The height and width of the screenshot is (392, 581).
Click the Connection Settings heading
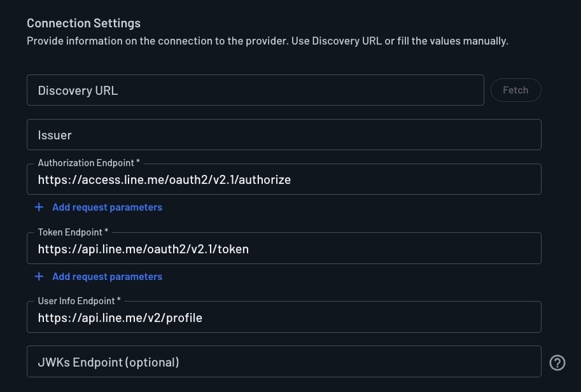(x=83, y=23)
